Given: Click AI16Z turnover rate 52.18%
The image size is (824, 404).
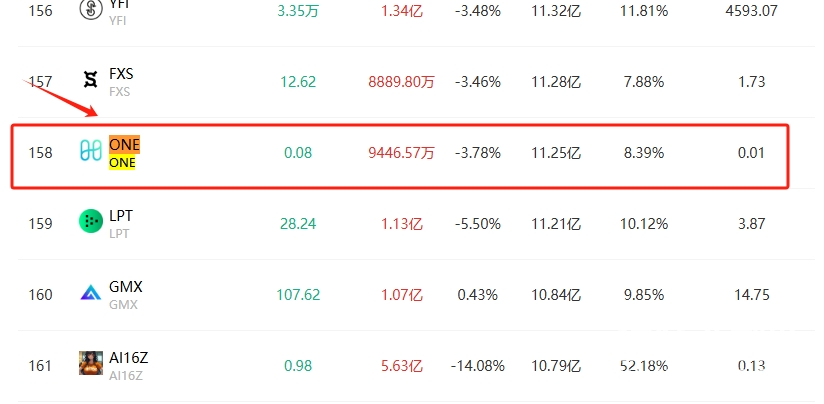Looking at the screenshot, I should (644, 366).
